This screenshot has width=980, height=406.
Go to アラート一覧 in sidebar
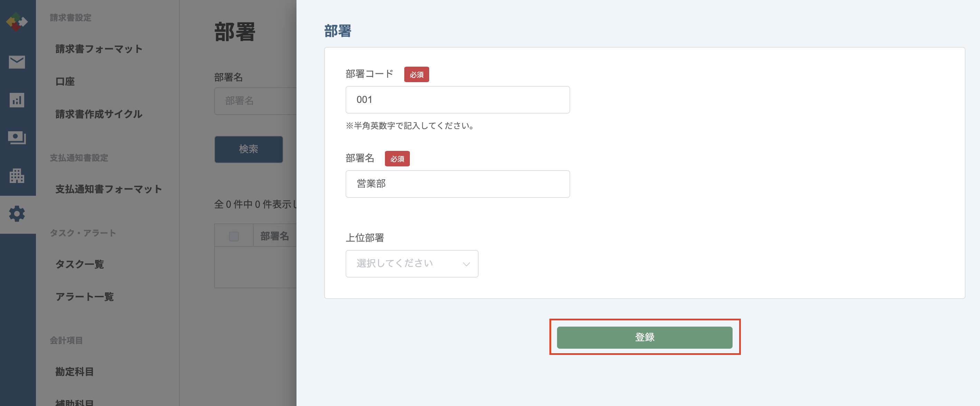point(84,297)
